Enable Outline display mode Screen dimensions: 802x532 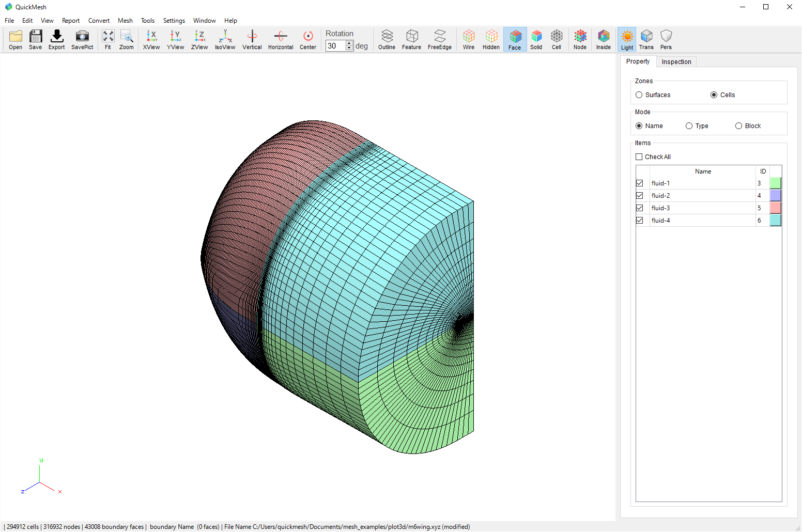[x=387, y=39]
